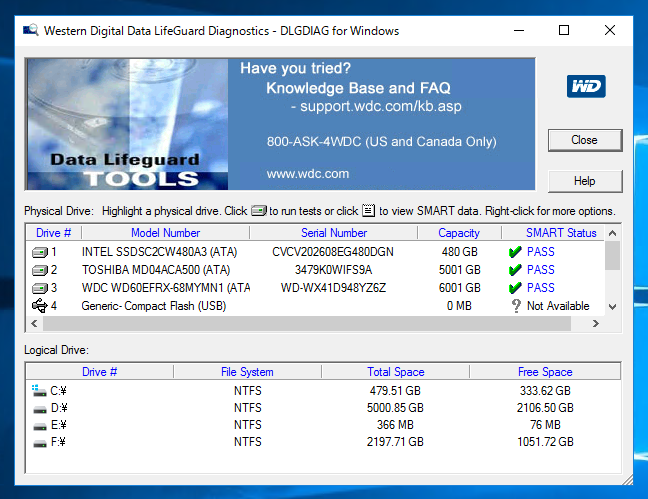Select the C:¥ logical drive
Screen dimensions: 648x499
(58, 391)
